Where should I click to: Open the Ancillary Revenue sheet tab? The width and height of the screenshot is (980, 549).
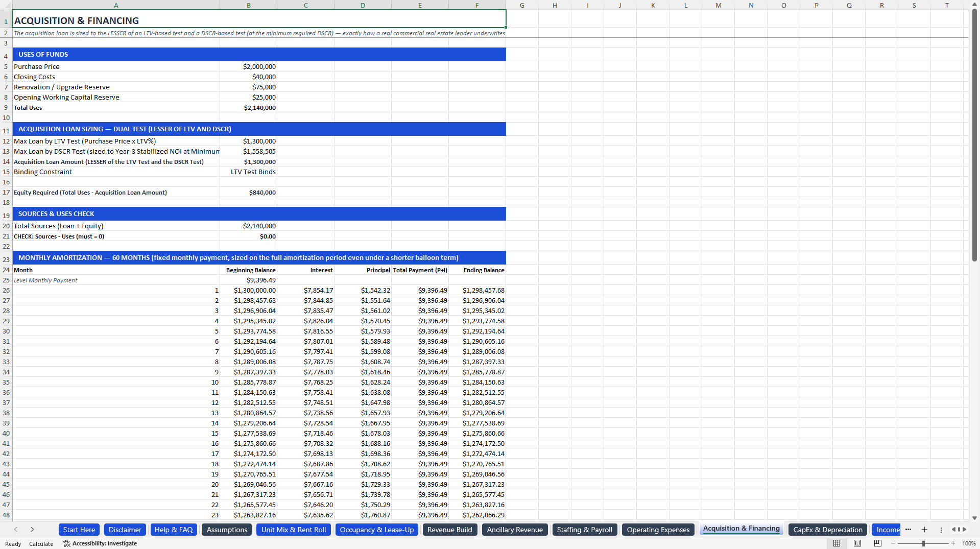[515, 530]
